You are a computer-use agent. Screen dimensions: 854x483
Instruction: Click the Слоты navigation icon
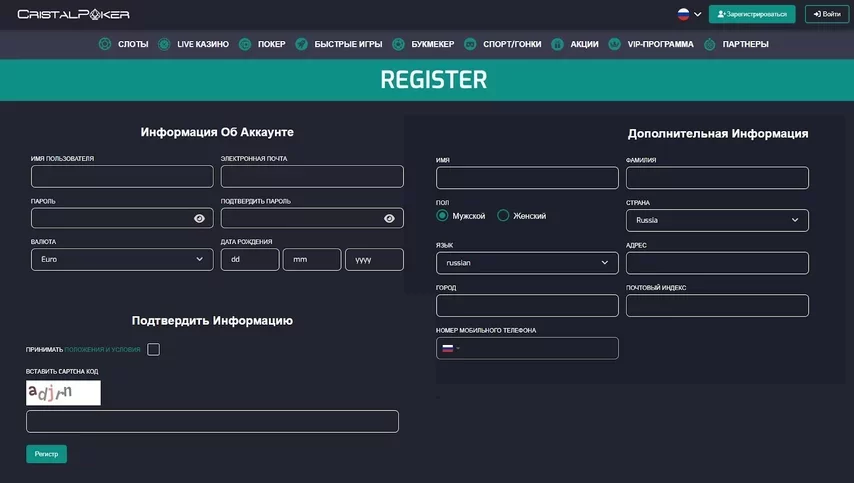coord(104,45)
